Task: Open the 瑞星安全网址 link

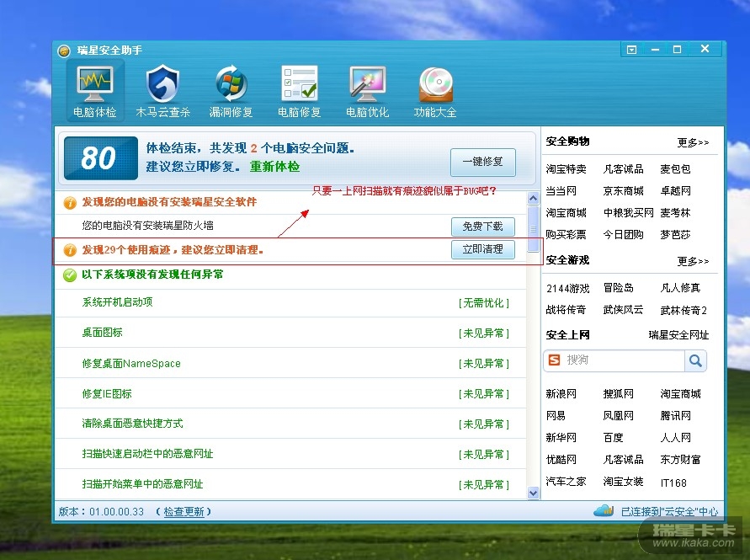Action: tap(678, 335)
